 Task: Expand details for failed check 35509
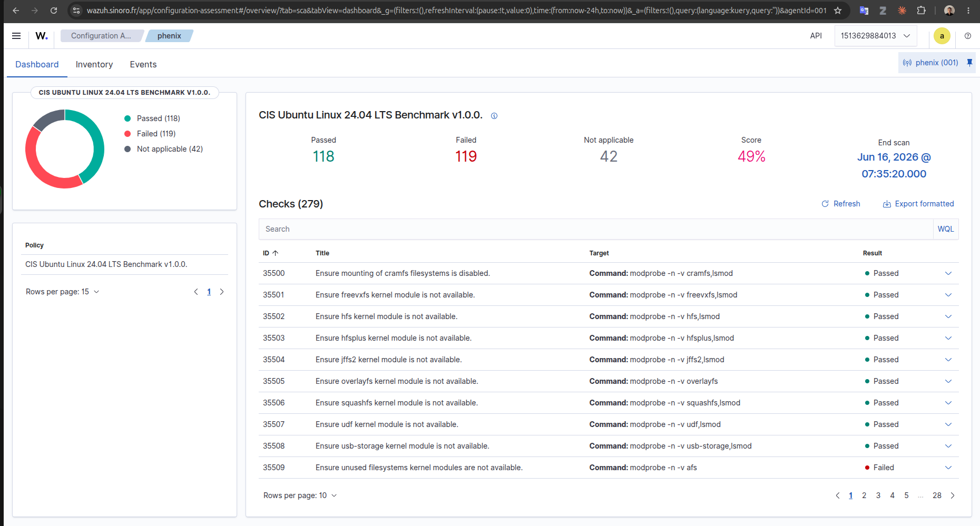[948, 468]
